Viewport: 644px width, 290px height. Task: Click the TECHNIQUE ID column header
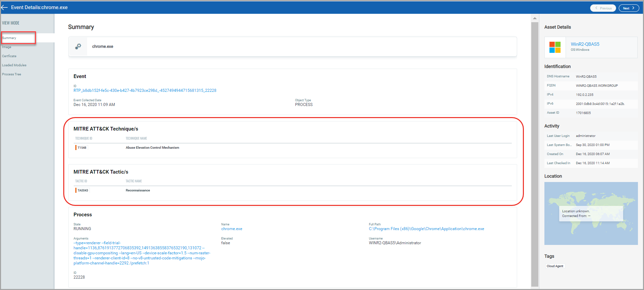[83, 139]
